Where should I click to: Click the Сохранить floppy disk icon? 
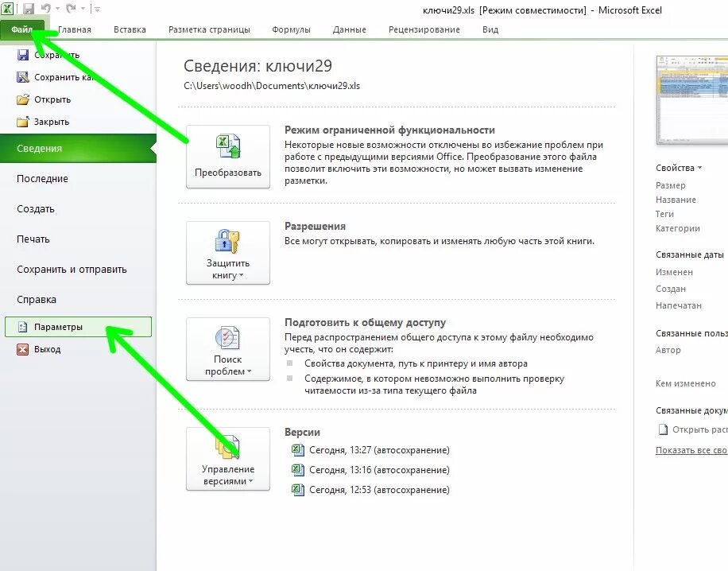(23, 55)
